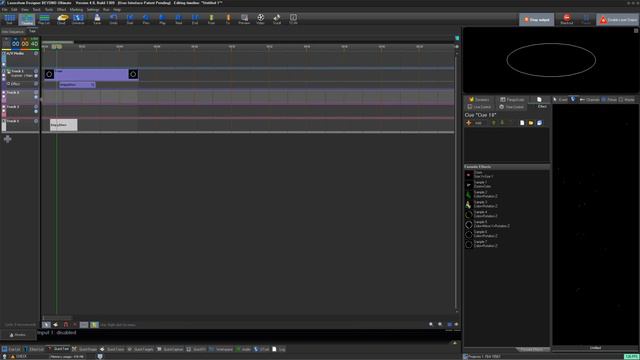This screenshot has height=360, width=640.
Task: Click the Sound toolbar icon
Action: tap(277, 19)
